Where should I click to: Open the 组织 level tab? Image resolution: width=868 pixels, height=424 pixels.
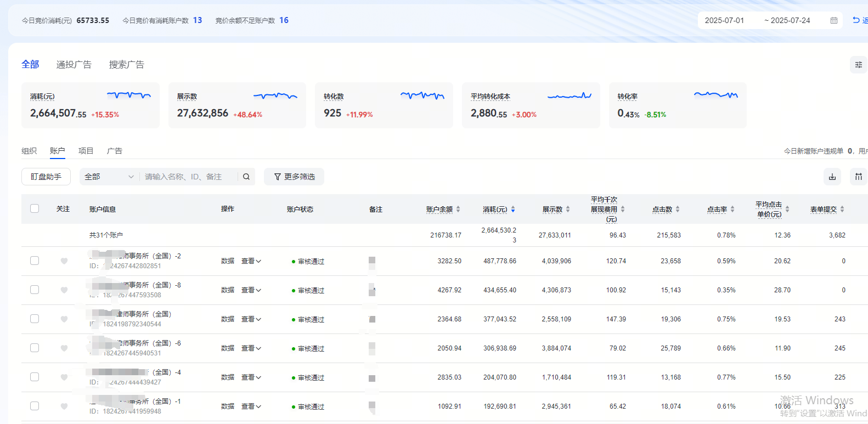[29, 151]
